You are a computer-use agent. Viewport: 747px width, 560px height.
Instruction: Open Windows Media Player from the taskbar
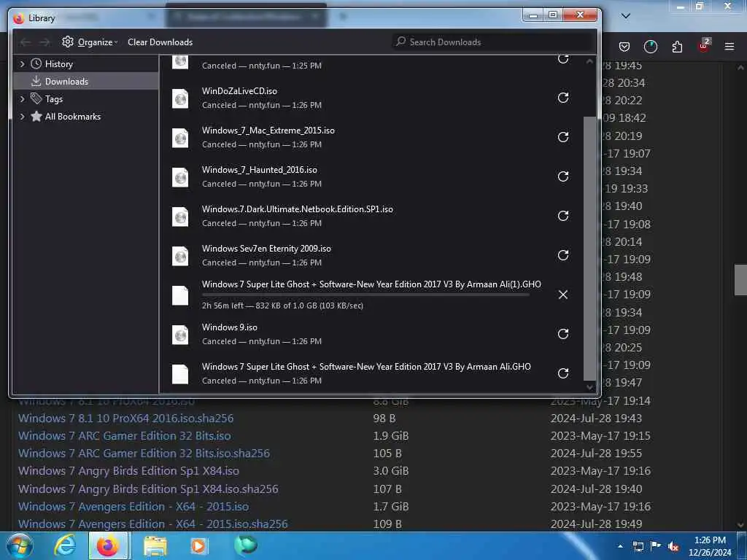[x=198, y=545]
